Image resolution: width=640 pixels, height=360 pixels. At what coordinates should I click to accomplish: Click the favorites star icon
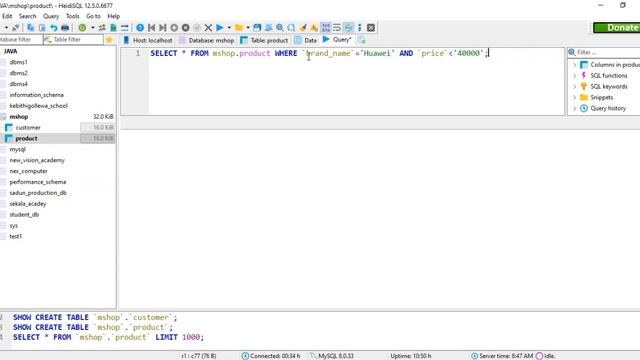click(109, 40)
